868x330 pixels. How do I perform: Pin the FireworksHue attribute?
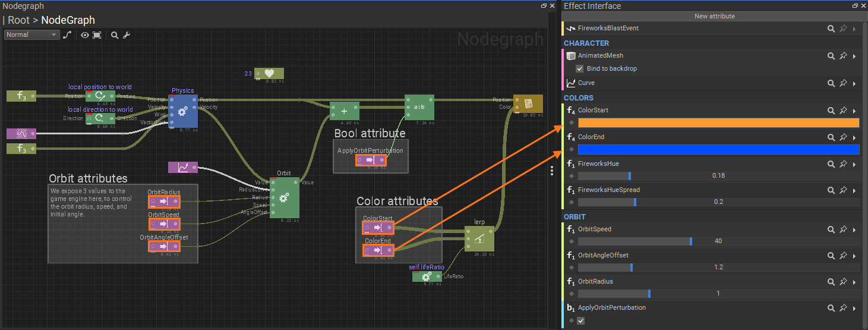tap(843, 164)
